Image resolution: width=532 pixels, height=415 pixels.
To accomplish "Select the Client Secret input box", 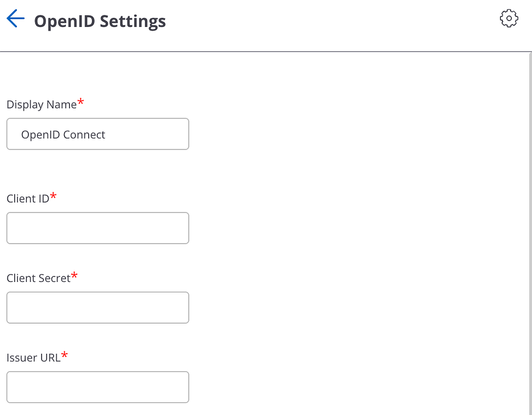I will (97, 308).
